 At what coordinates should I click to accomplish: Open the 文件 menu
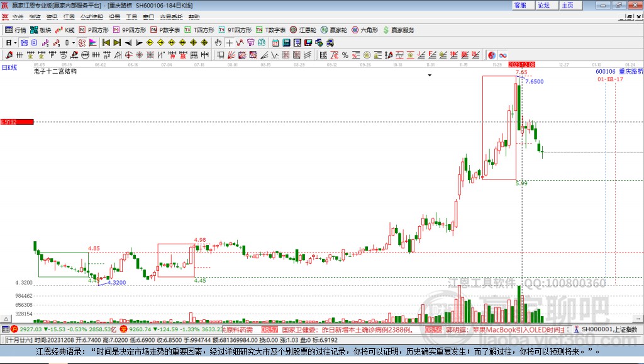pos(18,17)
